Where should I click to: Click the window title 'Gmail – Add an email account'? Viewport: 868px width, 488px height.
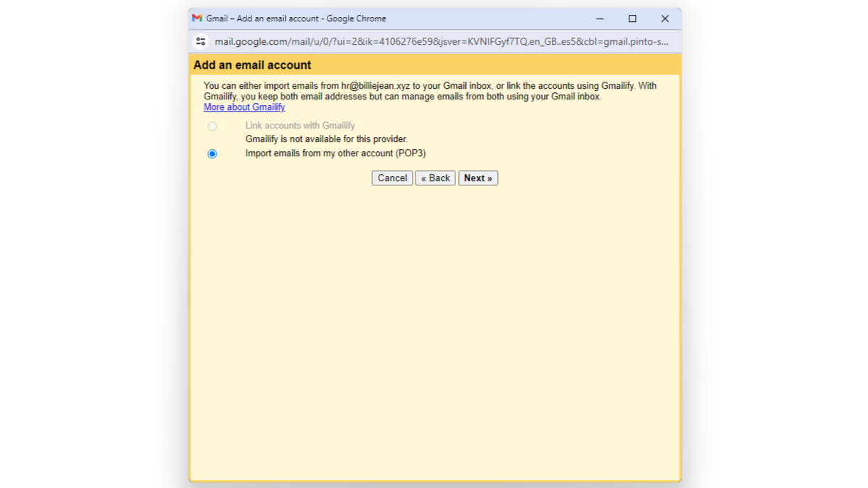[x=296, y=18]
